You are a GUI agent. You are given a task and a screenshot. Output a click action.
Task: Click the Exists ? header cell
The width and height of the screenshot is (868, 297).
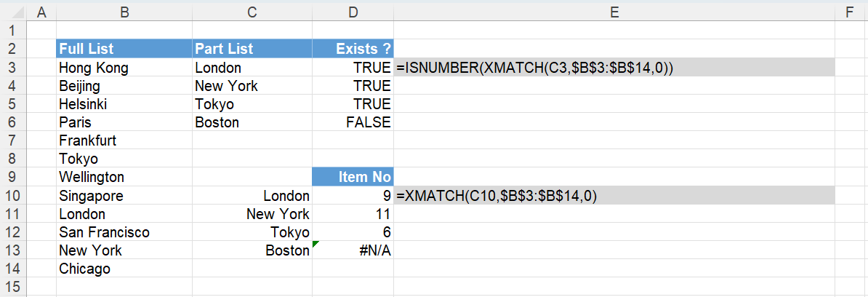[x=353, y=48]
